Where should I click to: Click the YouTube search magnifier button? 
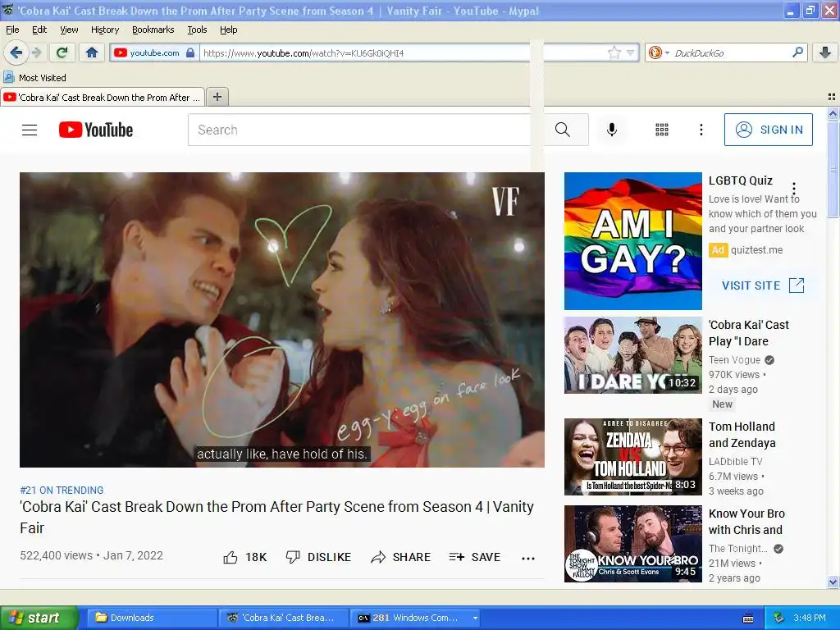(563, 130)
